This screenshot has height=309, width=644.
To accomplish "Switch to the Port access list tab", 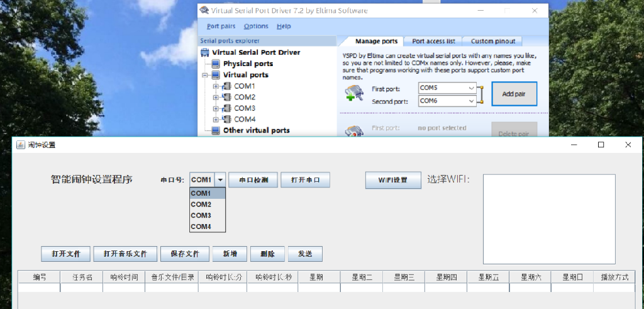I will (433, 41).
